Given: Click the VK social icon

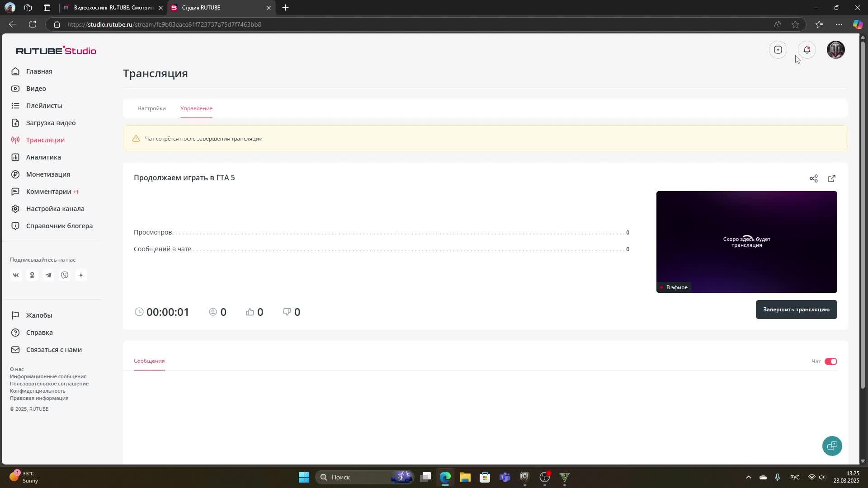Looking at the screenshot, I should [x=16, y=275].
